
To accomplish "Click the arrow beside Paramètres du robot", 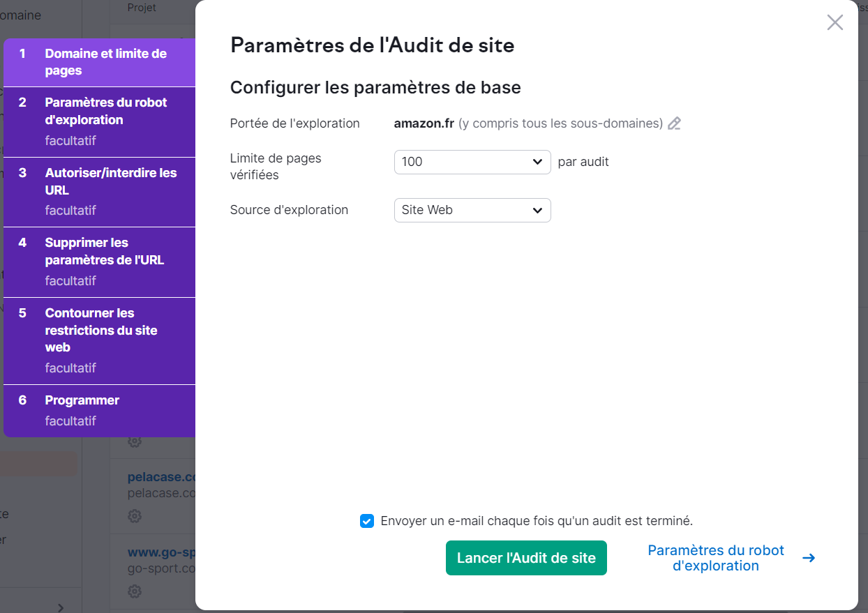I will [x=809, y=558].
